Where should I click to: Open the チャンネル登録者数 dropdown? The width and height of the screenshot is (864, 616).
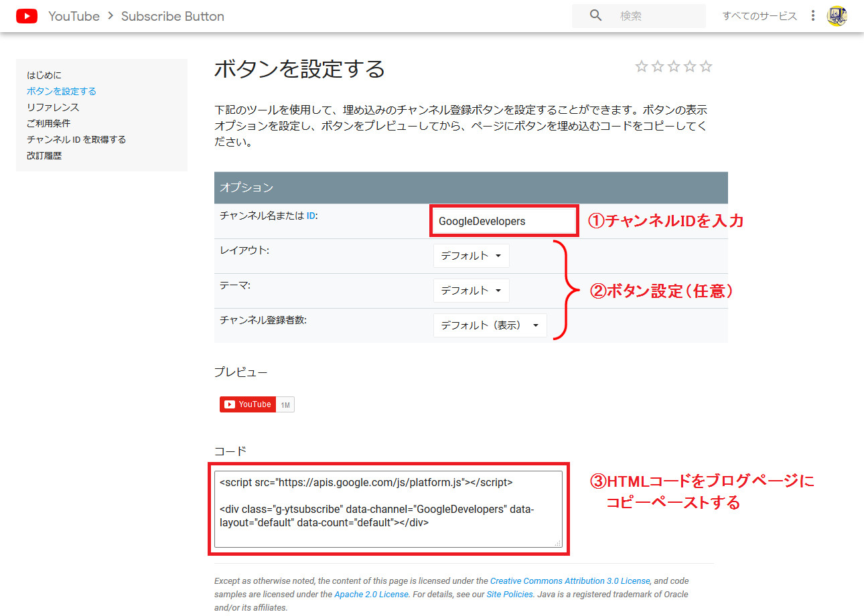[x=490, y=325]
